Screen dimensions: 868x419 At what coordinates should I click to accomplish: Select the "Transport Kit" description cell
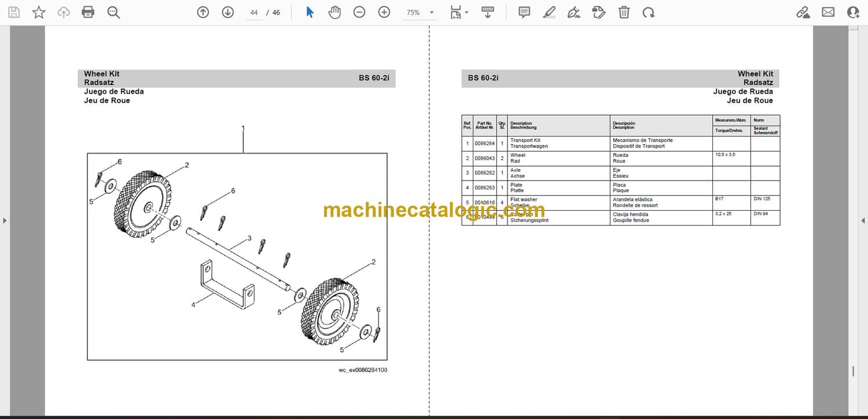(x=559, y=143)
